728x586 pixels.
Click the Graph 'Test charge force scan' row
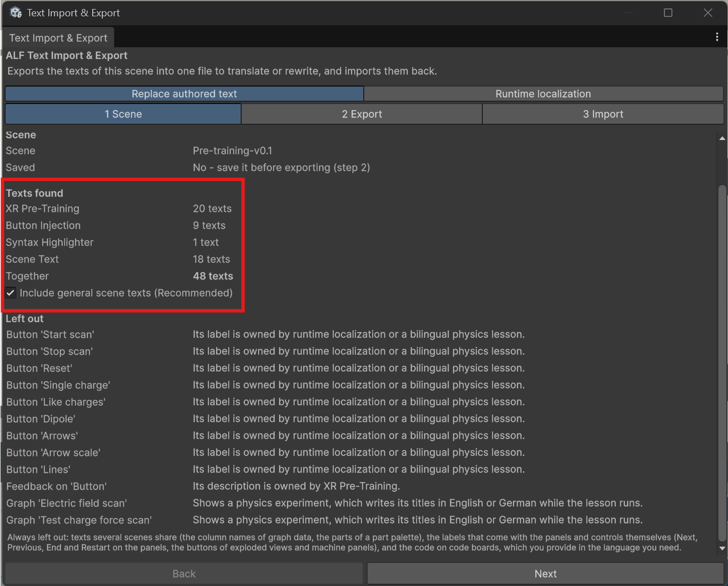324,520
